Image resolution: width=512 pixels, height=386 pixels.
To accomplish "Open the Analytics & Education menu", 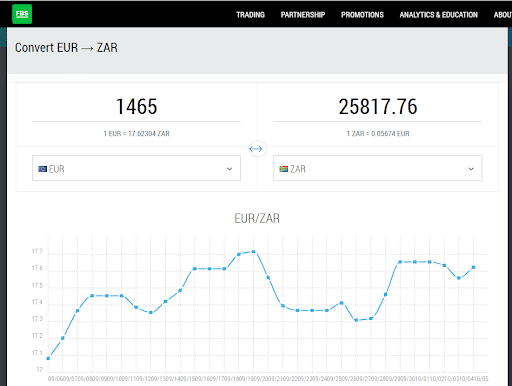I will click(x=439, y=15).
